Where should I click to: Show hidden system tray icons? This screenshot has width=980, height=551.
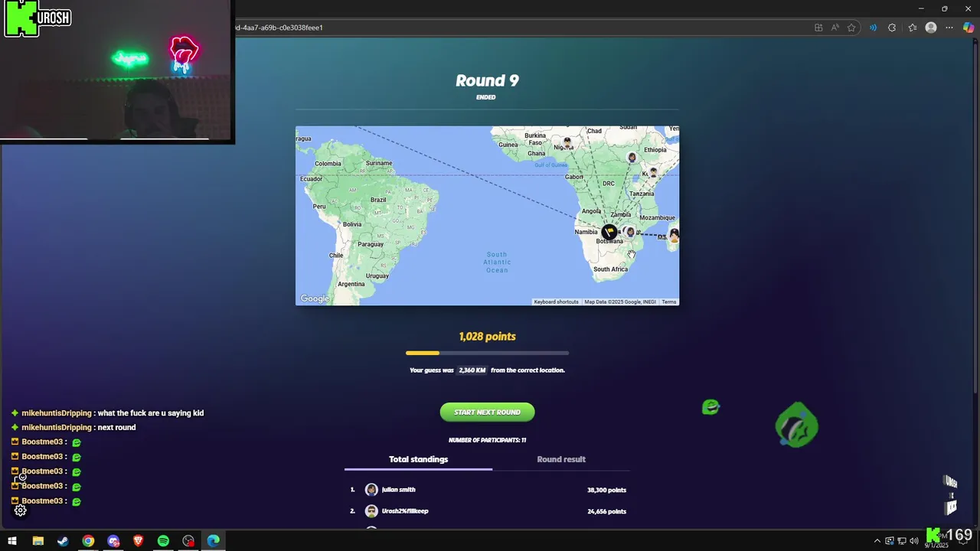877,541
